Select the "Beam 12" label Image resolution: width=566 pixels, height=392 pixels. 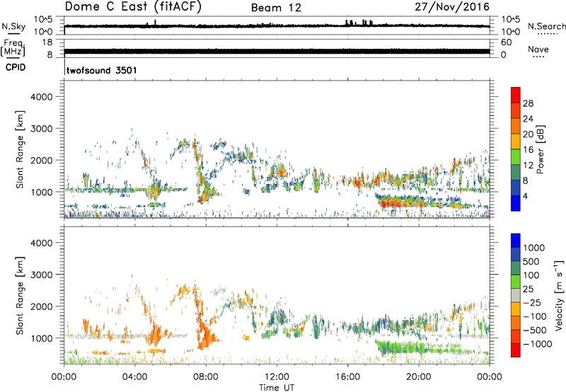point(276,8)
